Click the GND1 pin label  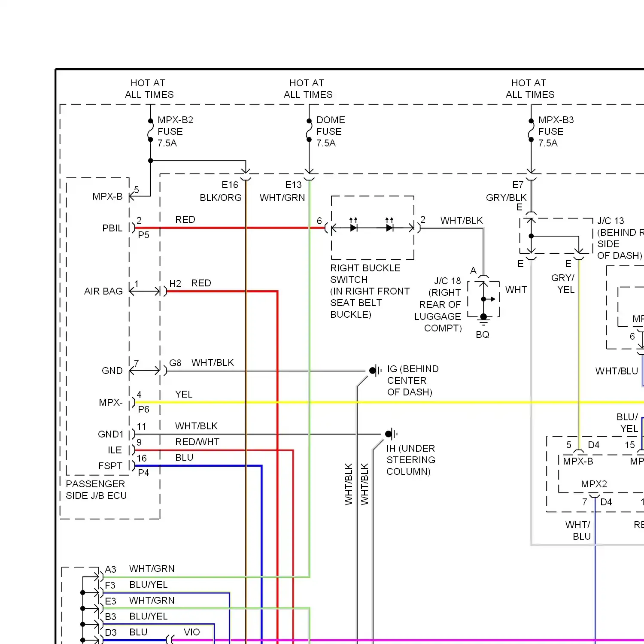coord(111,434)
